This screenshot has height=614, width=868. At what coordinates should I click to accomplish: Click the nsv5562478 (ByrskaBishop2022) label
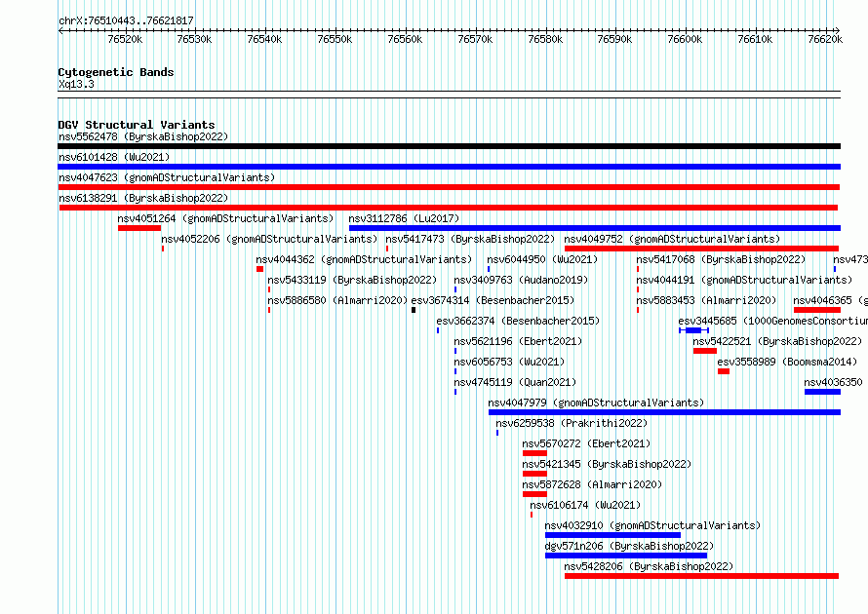pos(143,136)
